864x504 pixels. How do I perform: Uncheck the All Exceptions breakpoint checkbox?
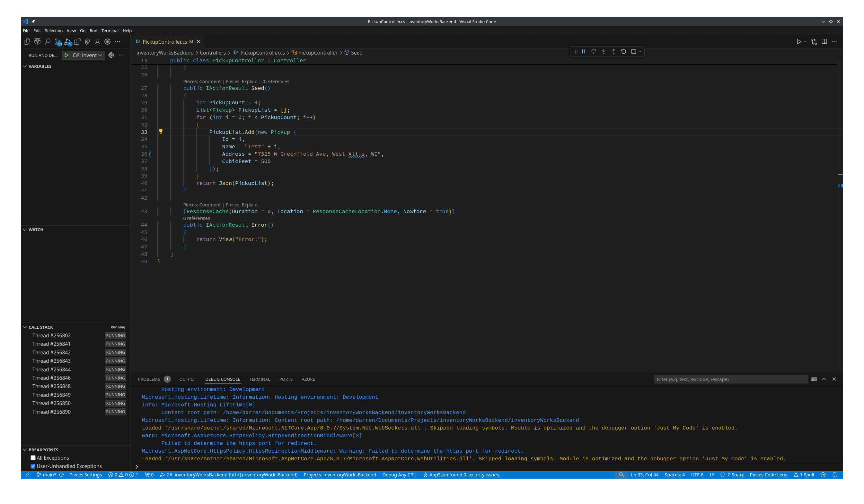coord(33,457)
